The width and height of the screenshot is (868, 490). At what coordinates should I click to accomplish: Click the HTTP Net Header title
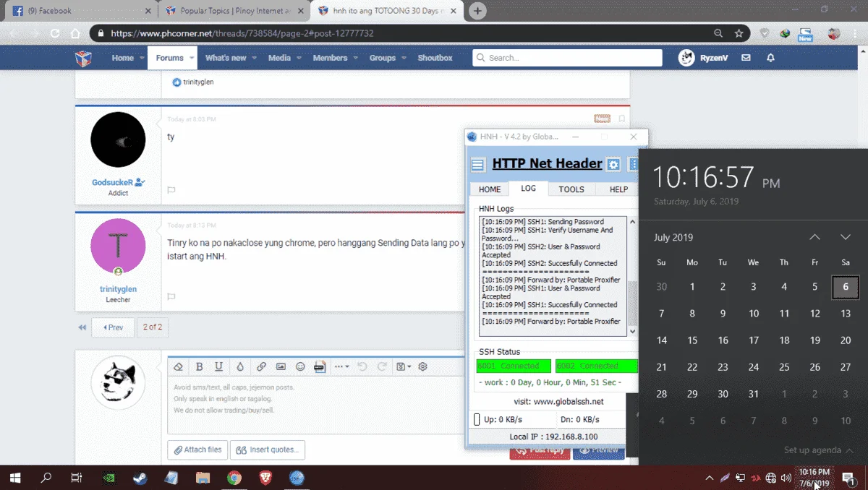click(x=548, y=163)
